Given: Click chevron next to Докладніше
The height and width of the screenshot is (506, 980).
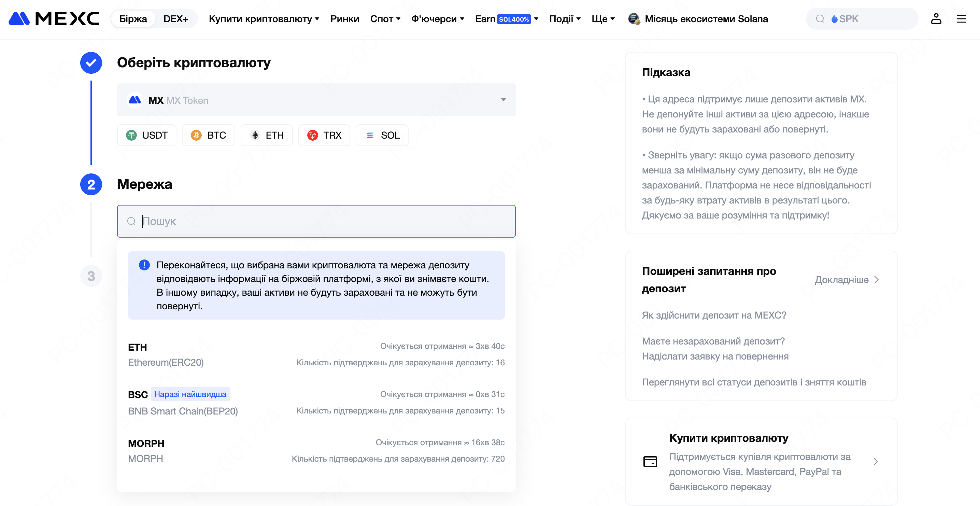Looking at the screenshot, I should pyautogui.click(x=877, y=280).
